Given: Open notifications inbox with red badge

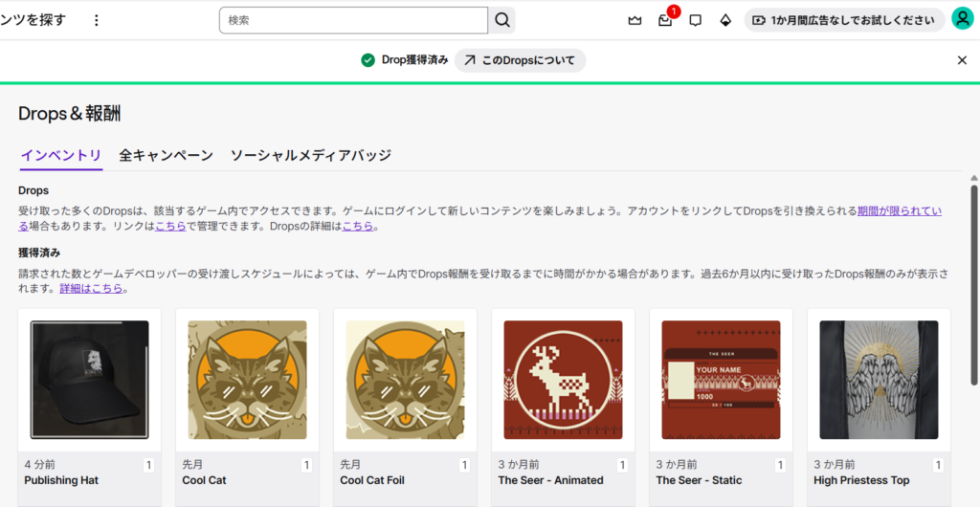Looking at the screenshot, I should 666,21.
